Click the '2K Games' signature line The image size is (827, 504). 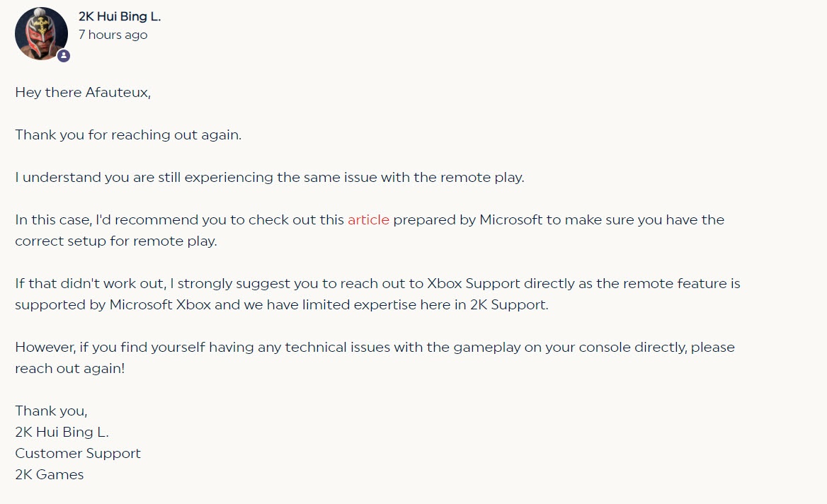[x=49, y=474]
